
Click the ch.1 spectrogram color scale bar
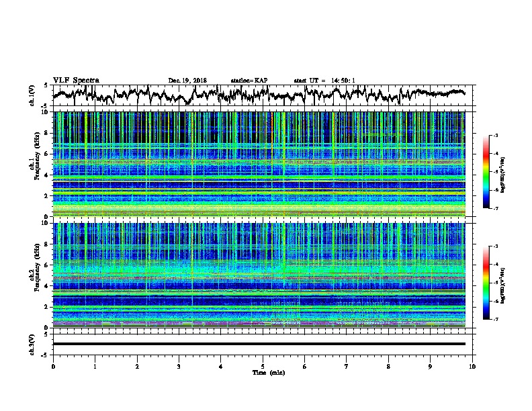[x=486, y=172]
